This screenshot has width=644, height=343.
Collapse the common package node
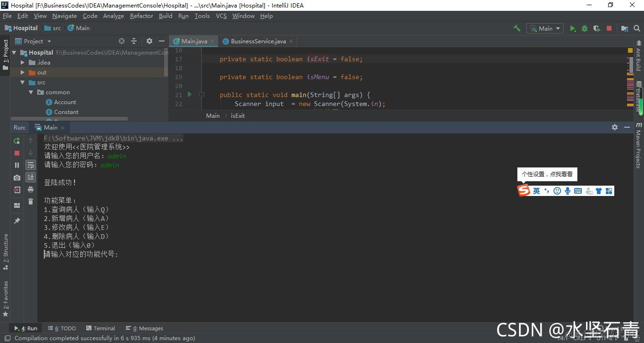[x=31, y=92]
